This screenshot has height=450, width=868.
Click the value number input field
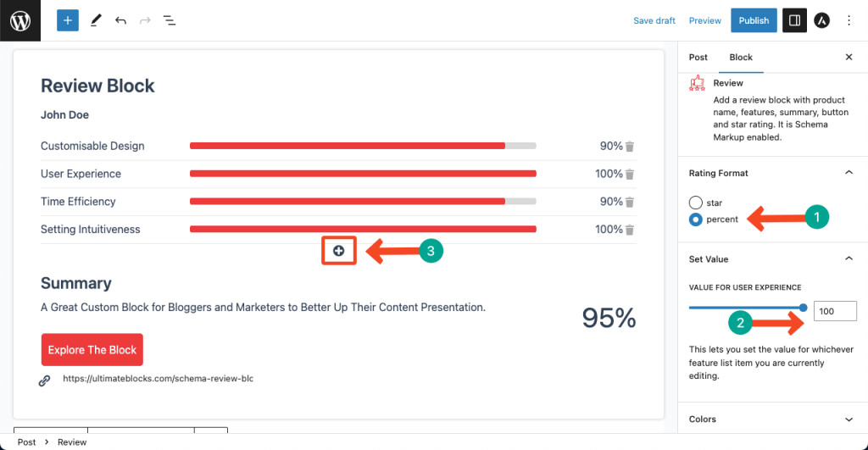[834, 311]
